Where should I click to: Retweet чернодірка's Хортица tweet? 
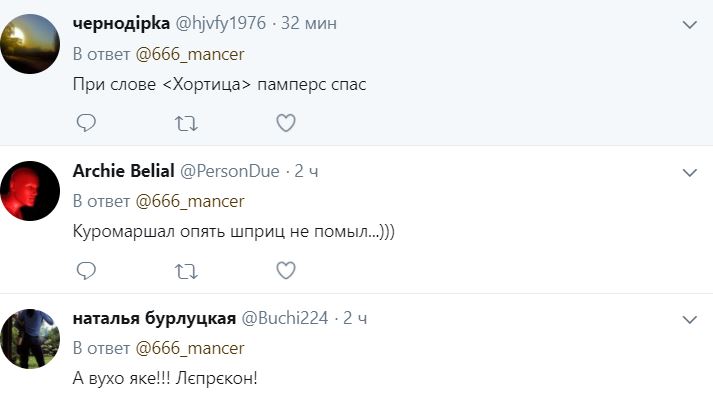coord(186,123)
